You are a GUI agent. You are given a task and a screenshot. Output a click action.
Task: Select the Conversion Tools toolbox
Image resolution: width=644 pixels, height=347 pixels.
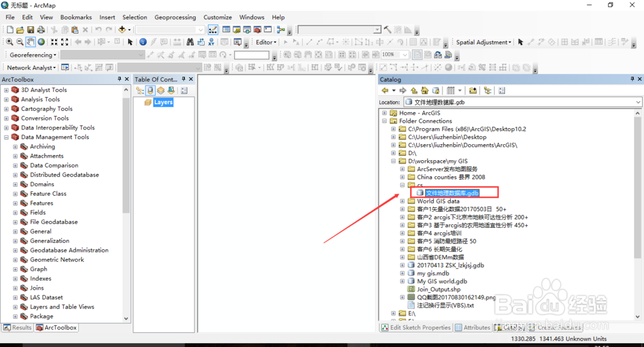(45, 118)
